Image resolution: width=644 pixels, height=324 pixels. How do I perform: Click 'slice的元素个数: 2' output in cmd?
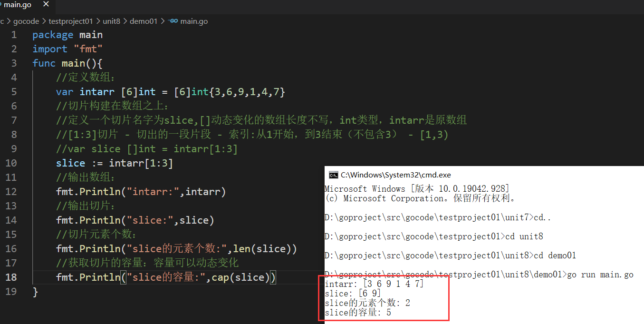click(367, 303)
